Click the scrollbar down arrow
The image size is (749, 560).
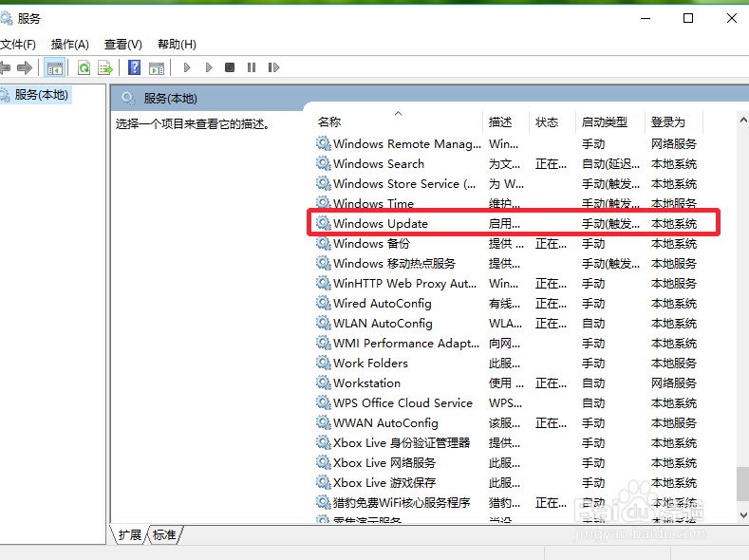742,514
